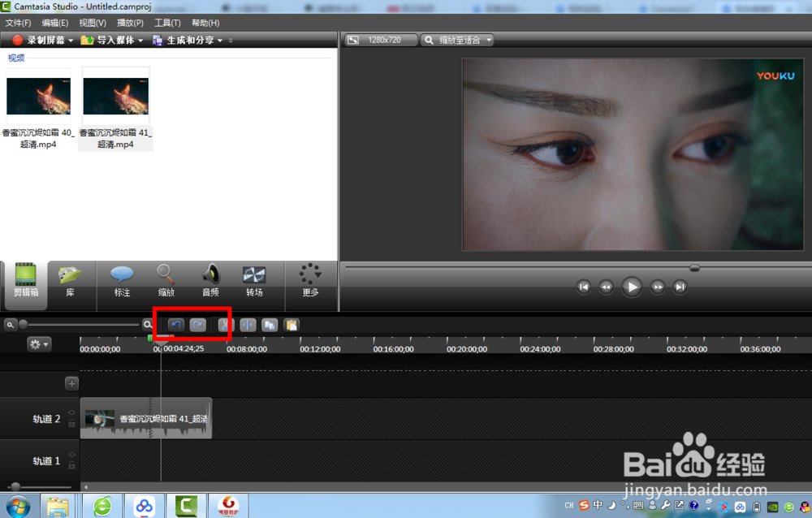Click the NVIDIA tray icon

[772, 507]
